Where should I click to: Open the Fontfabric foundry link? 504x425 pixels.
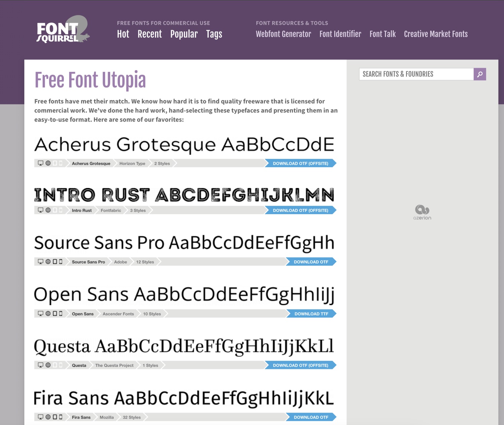[111, 210]
